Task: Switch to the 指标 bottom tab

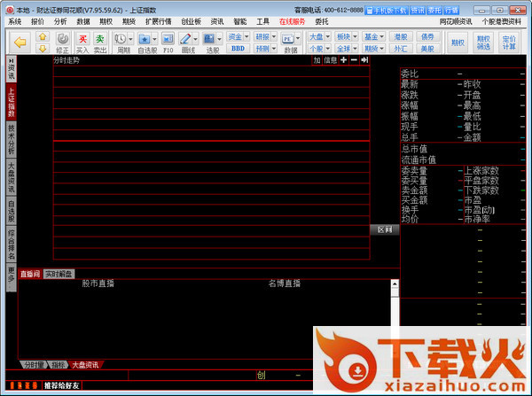Action: tap(59, 365)
